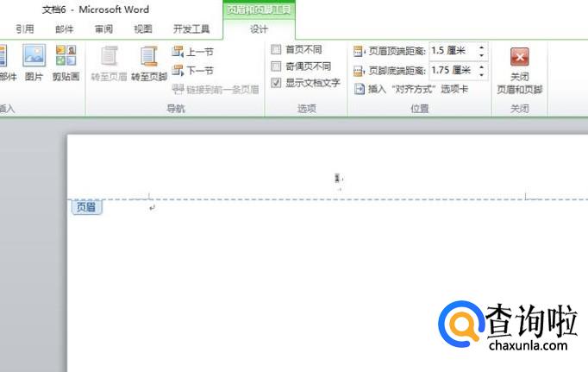
Task: Open the 邮件 ribbon tab
Action: 64,28
